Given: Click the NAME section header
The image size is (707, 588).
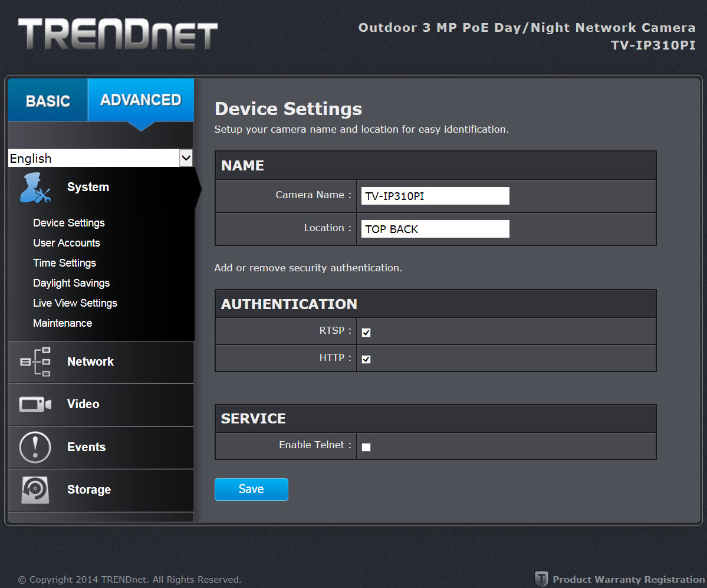Looking at the screenshot, I should tap(435, 166).
